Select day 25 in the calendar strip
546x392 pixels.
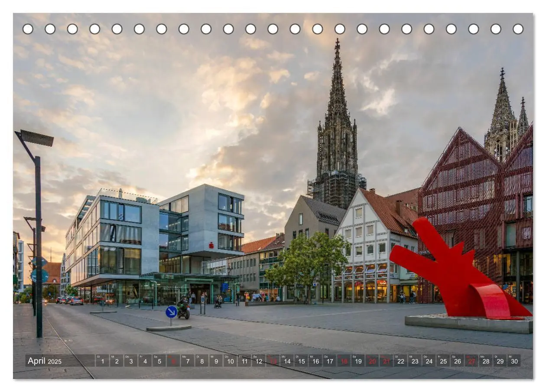(x=443, y=361)
